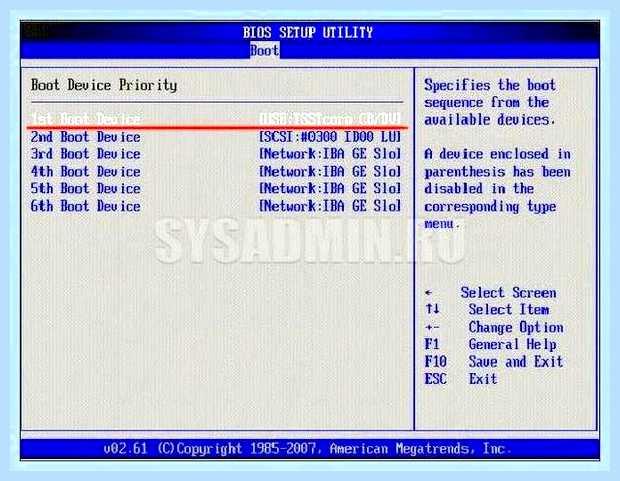Viewport: 620px width, 481px height.
Task: Change the 1st Boot Device USB value
Action: pyautogui.click(x=330, y=119)
